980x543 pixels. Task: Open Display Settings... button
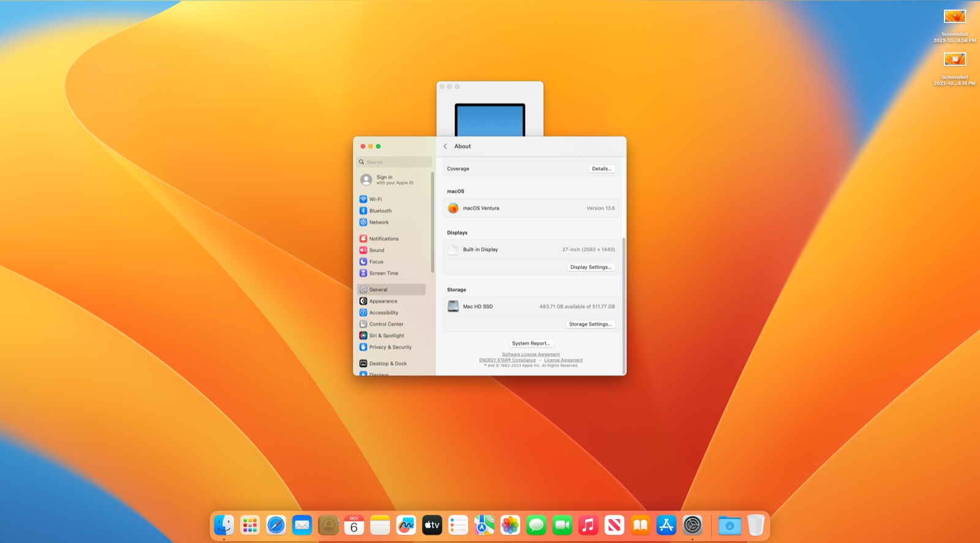pos(591,267)
